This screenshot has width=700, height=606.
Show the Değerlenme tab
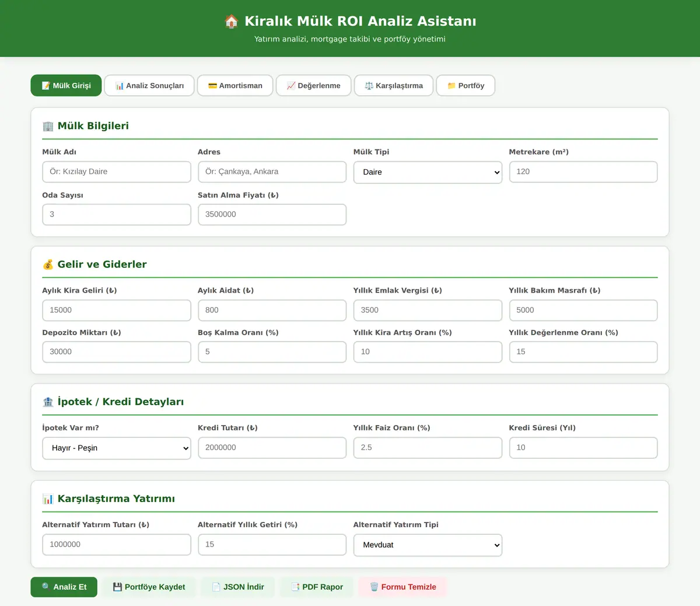coord(313,85)
